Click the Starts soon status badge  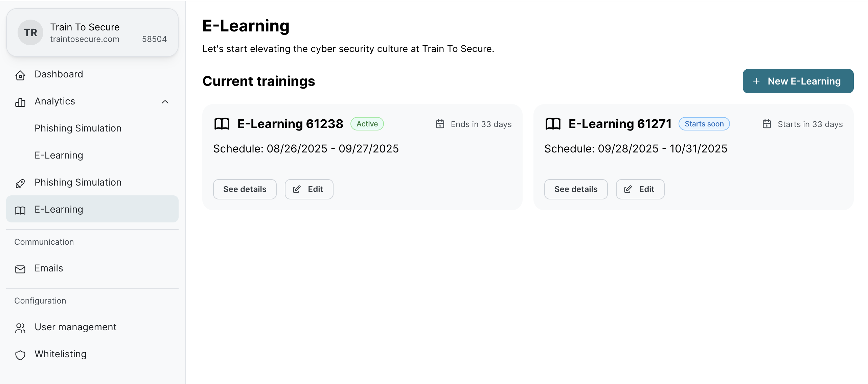(704, 124)
